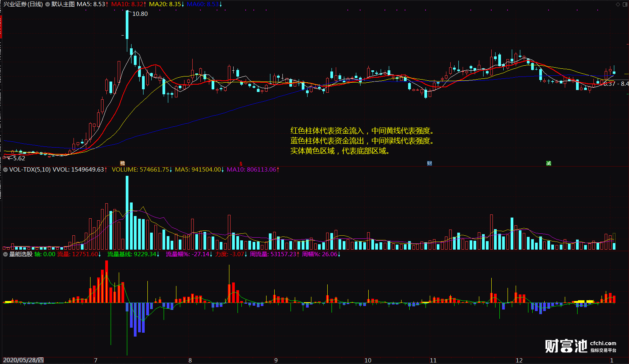This screenshot has height=364, width=629.
Task: Click the month 10 marker on time axis
Action: [x=368, y=361]
